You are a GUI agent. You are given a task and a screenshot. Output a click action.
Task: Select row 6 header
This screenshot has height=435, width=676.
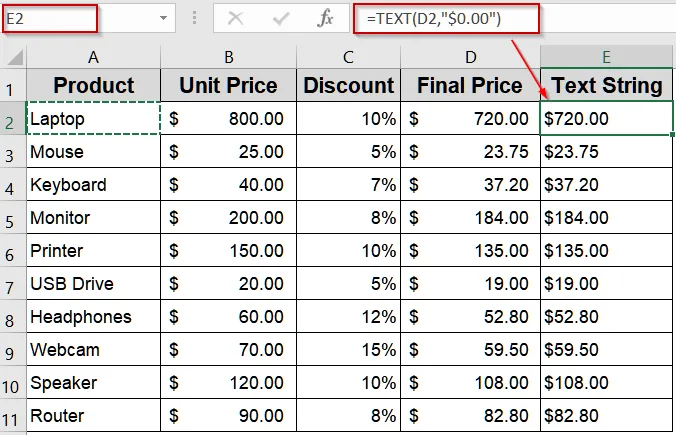pos(13,250)
